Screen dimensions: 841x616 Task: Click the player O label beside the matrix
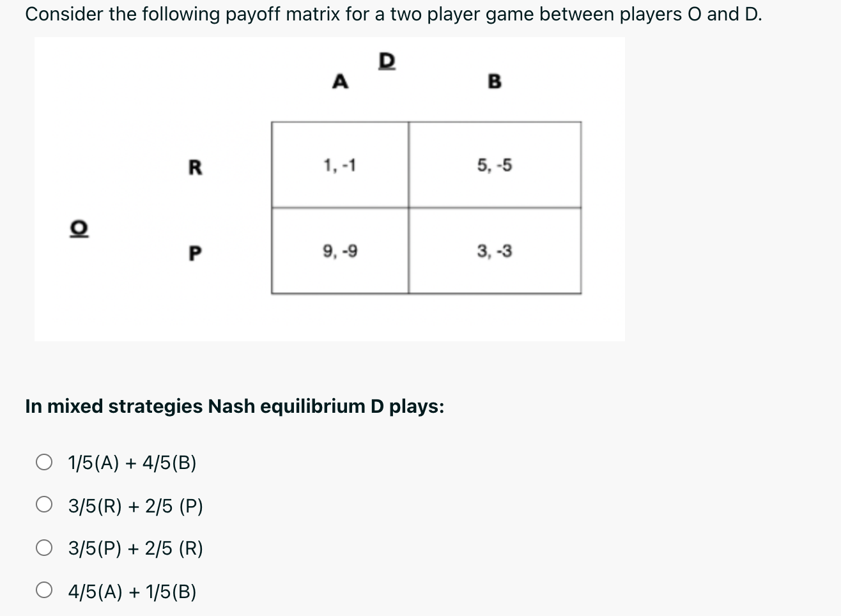pos(78,227)
